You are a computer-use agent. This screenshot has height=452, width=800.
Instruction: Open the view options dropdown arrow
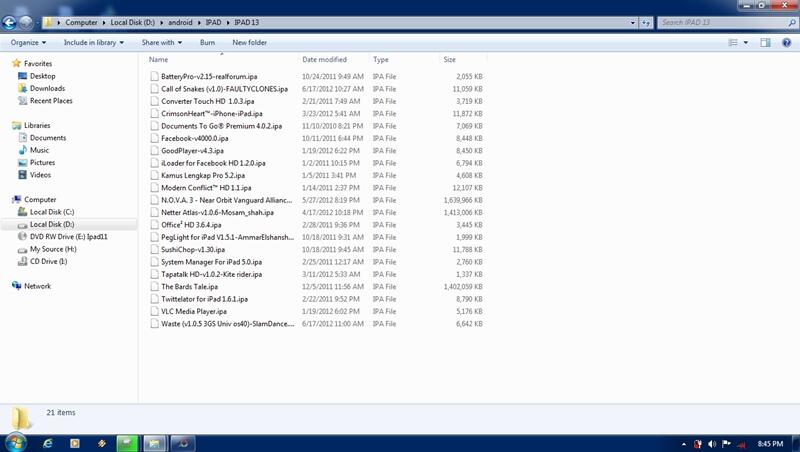click(x=745, y=43)
